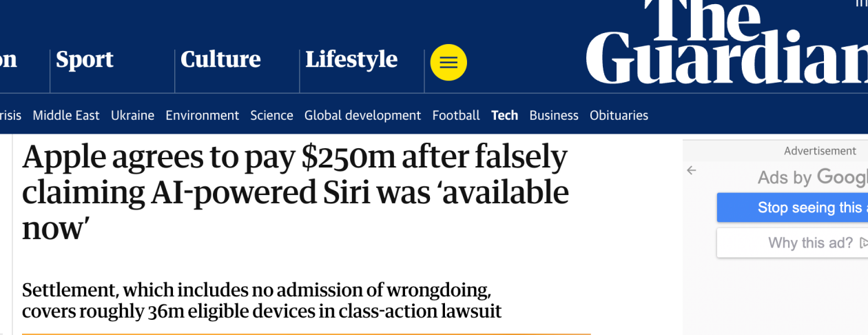Open the Culture section
This screenshot has width=868, height=335.
[x=220, y=60]
